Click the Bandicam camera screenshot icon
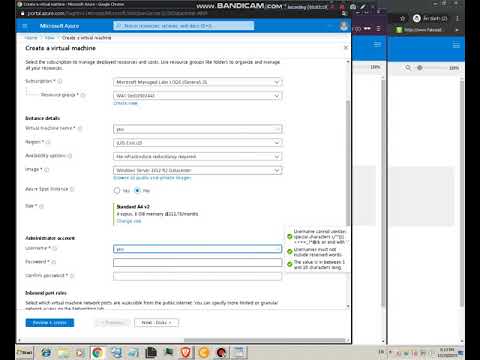The image size is (480, 360). click(x=353, y=7)
